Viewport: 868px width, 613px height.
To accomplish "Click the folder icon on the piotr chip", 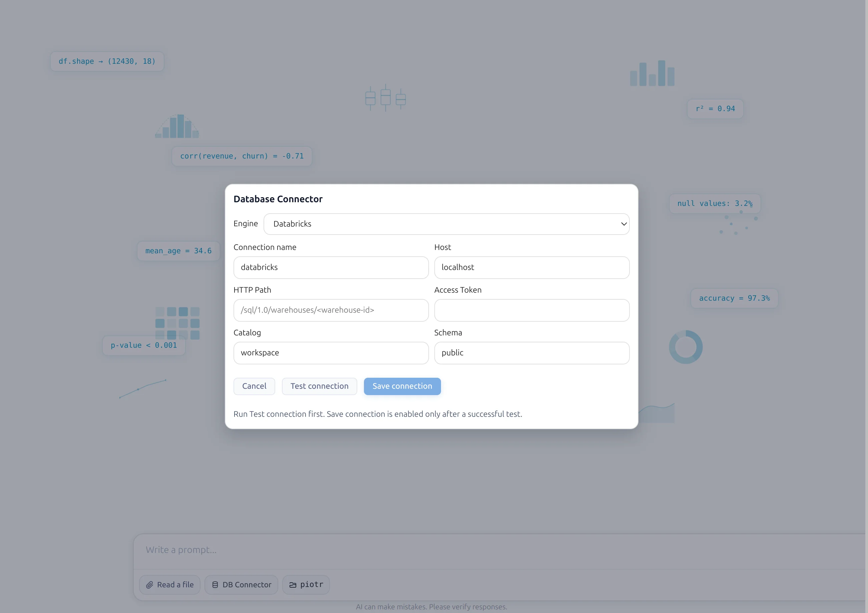I will [293, 584].
